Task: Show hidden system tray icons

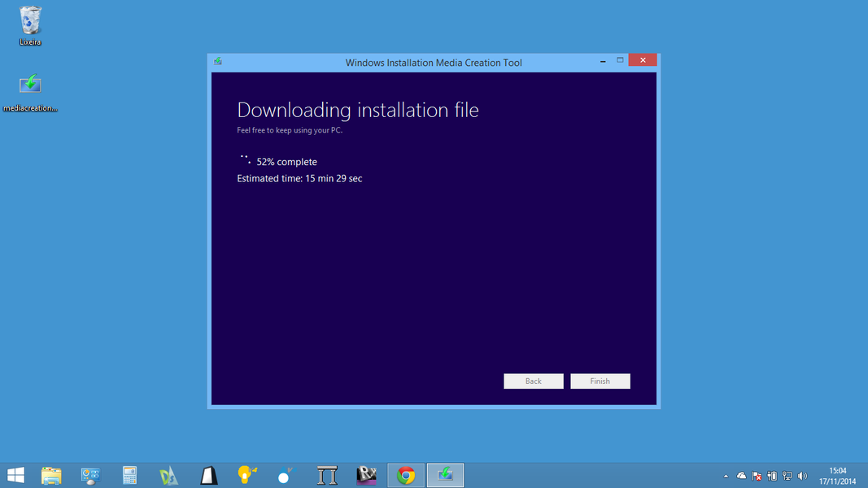Action: (726, 477)
